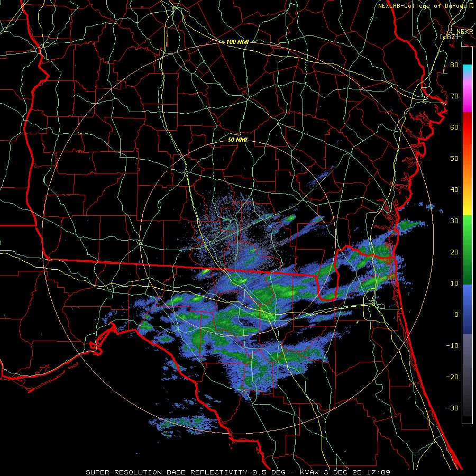Viewport: 476px width, 476px height.
Task: Click the 80 dBZ scale value
Action: coord(454,65)
